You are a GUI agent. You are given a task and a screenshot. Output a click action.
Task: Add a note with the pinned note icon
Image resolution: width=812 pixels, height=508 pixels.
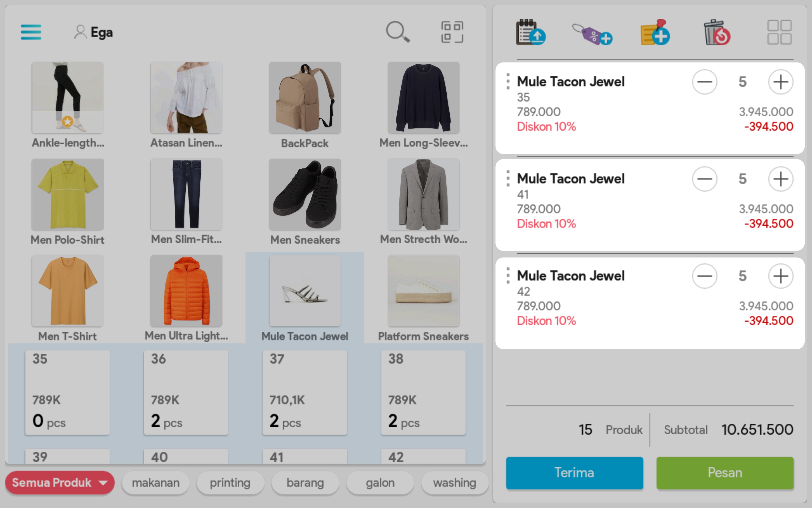(655, 33)
